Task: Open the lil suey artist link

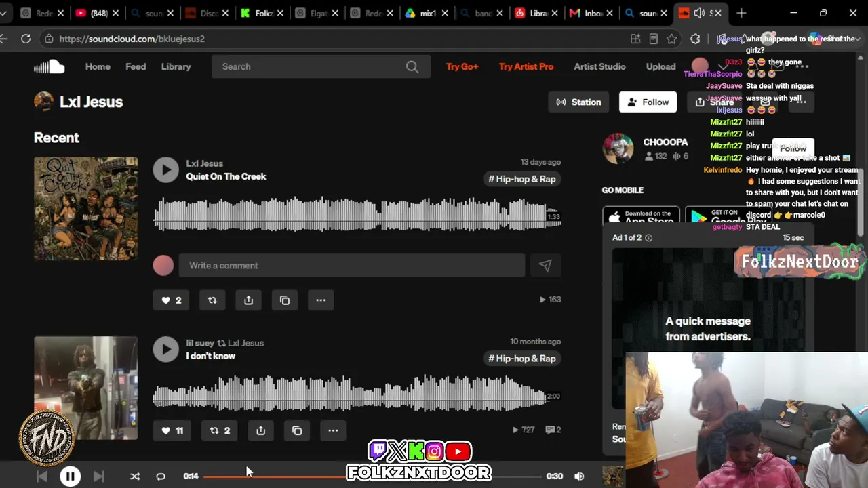Action: click(200, 343)
